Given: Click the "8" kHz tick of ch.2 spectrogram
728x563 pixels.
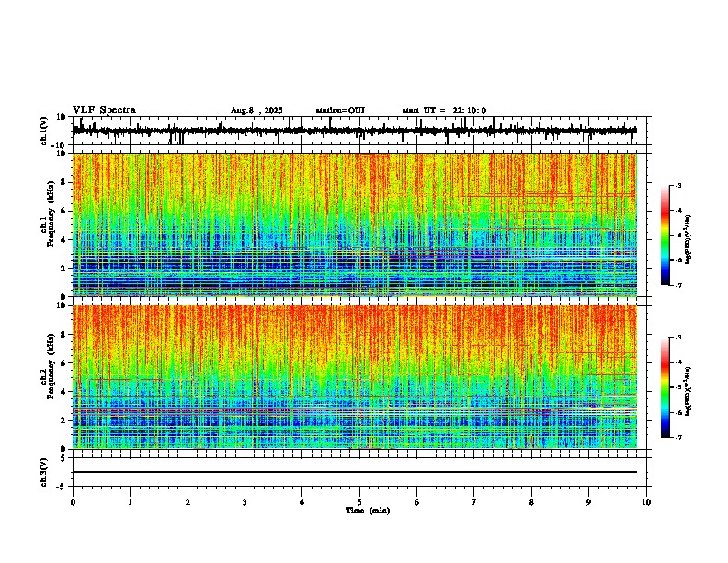Looking at the screenshot, I should 64,335.
